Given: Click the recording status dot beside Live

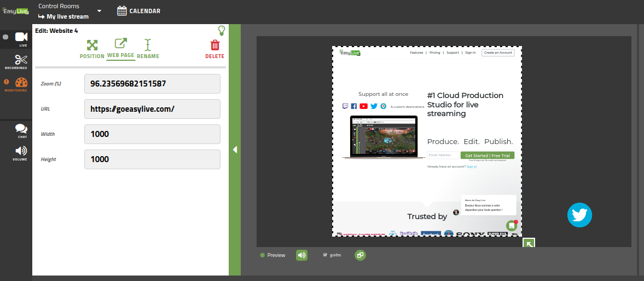Looking at the screenshot, I should click(5, 37).
